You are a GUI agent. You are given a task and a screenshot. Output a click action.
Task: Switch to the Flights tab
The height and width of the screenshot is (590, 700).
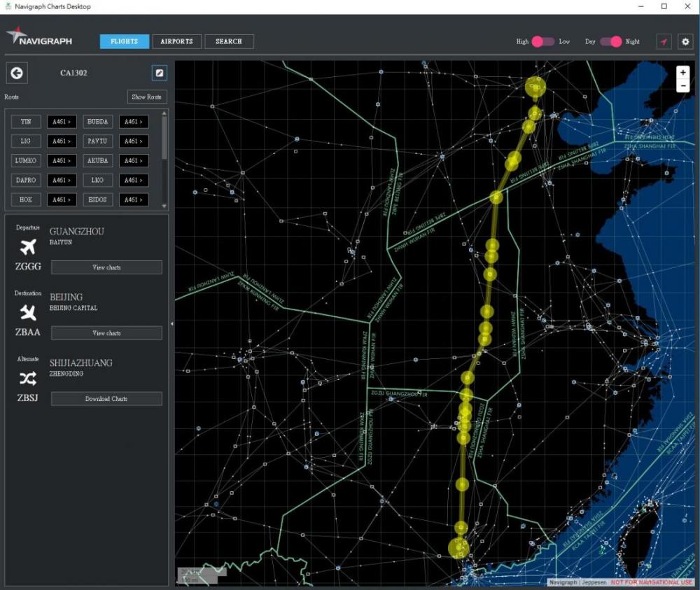point(124,41)
